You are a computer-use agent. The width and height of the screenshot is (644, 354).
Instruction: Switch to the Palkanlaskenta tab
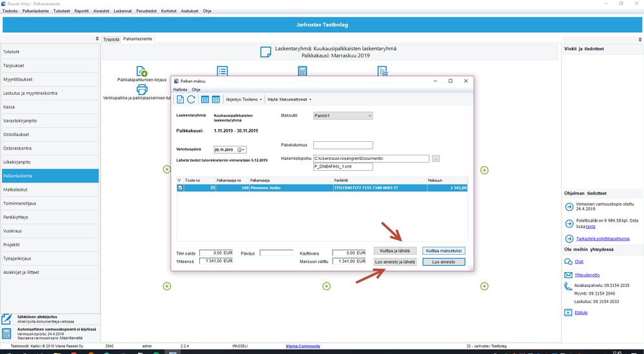pos(137,39)
